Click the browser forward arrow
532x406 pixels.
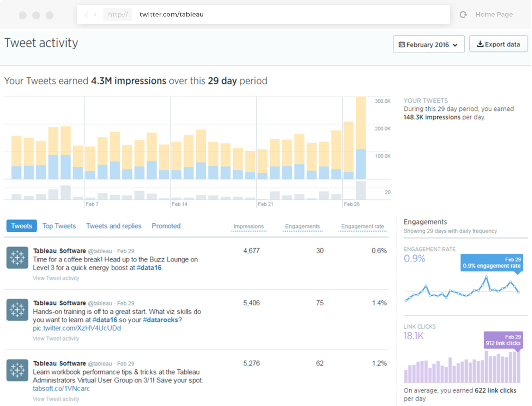pyautogui.click(x=95, y=15)
